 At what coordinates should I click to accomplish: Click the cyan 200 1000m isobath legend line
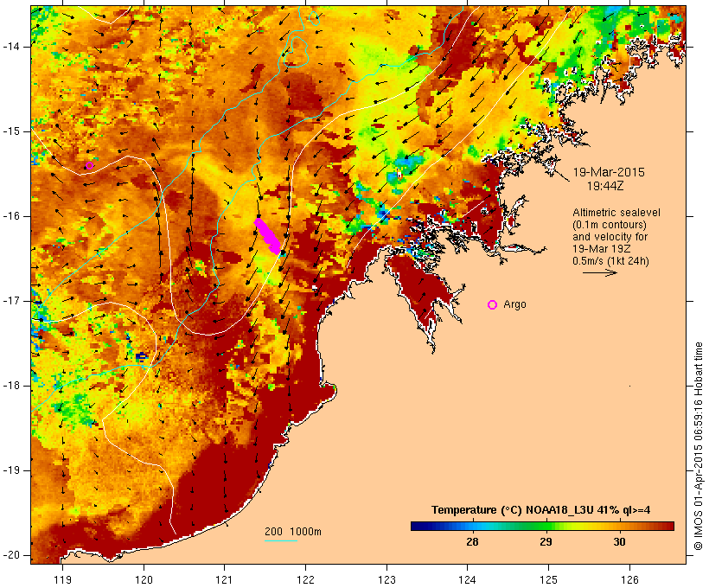coord(281,540)
